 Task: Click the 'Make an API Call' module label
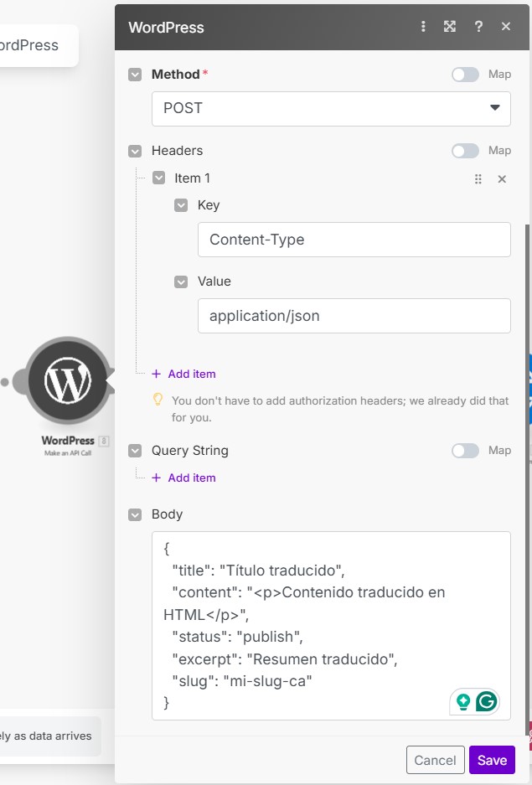68,453
